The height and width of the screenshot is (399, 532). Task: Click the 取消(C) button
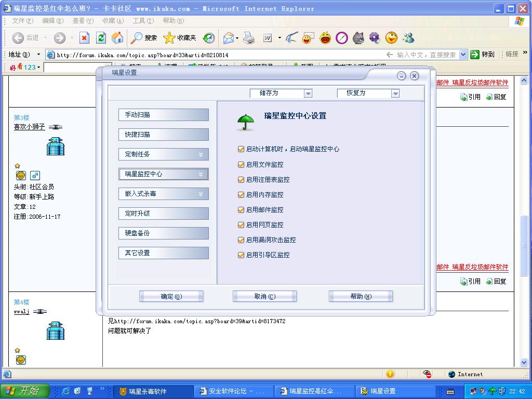point(264,296)
